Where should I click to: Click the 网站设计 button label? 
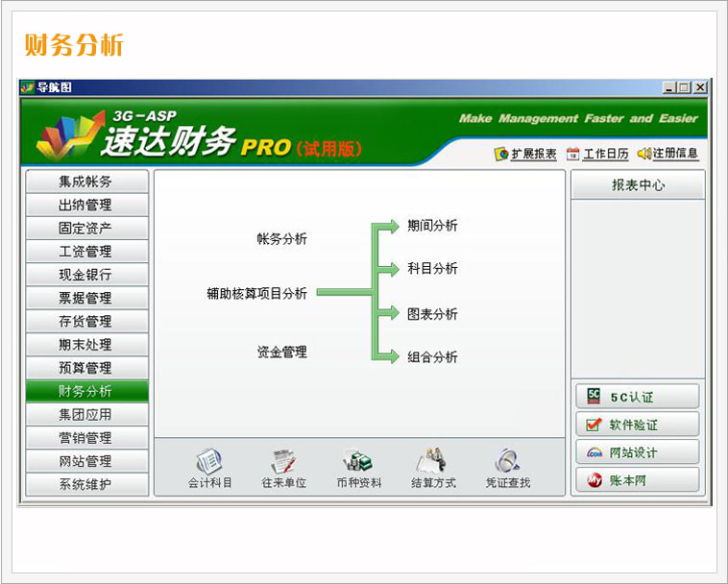633,452
